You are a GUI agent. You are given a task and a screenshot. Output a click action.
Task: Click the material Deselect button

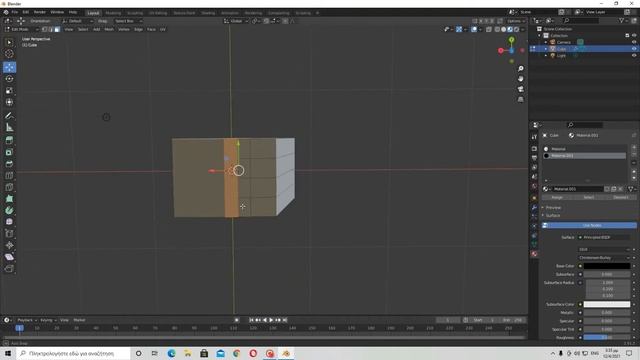(x=620, y=198)
